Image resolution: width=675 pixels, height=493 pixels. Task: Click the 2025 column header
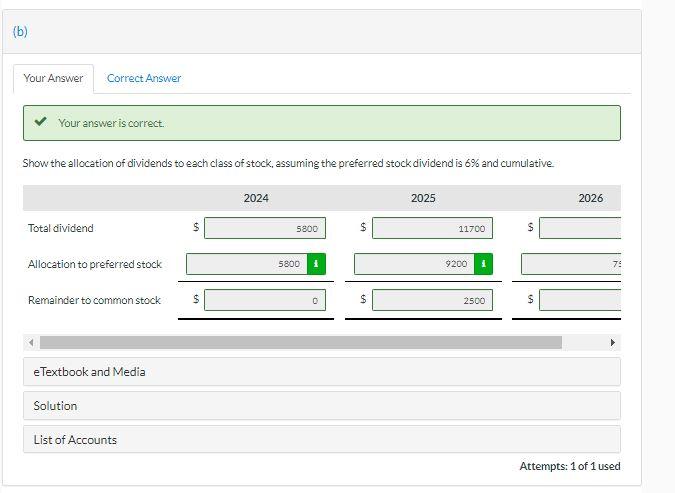coord(423,198)
